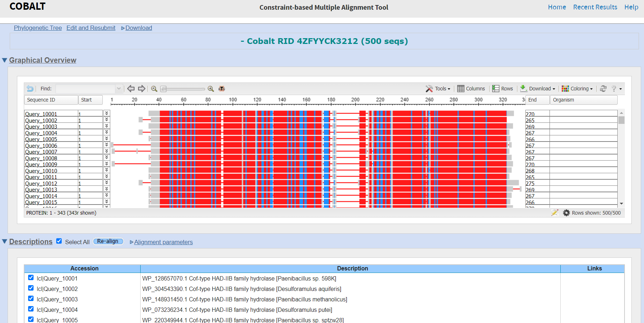Expand row options for Query_10002
The height and width of the screenshot is (323, 644).
pos(107,120)
